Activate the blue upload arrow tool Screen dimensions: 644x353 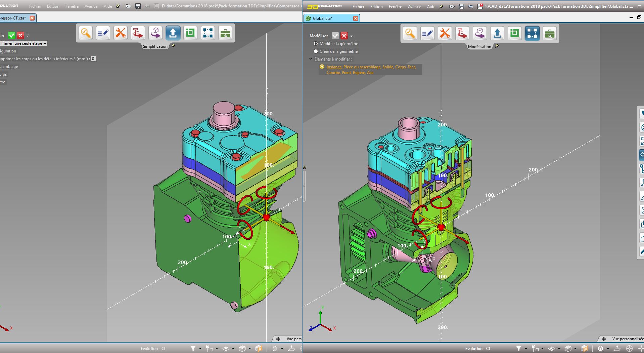coord(497,33)
